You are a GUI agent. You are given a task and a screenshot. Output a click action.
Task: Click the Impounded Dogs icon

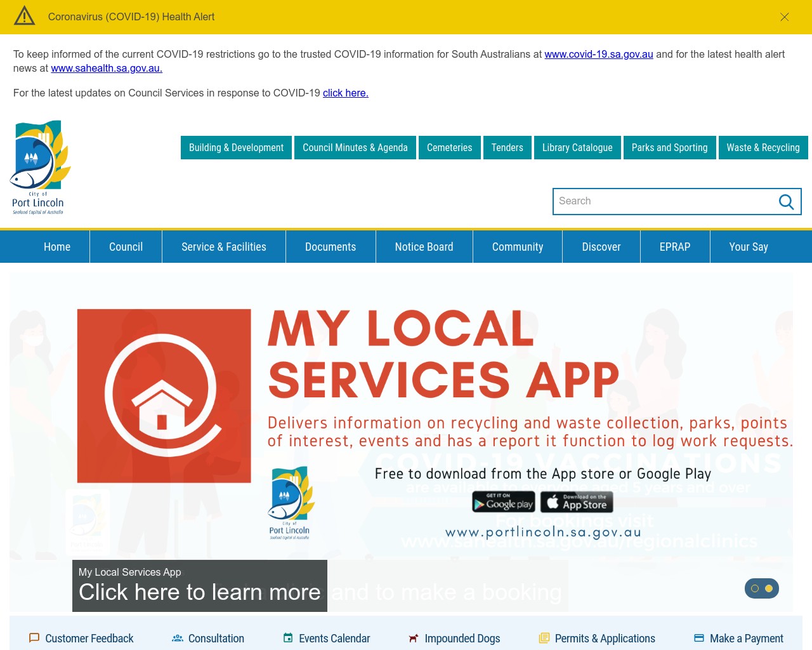pyautogui.click(x=414, y=638)
